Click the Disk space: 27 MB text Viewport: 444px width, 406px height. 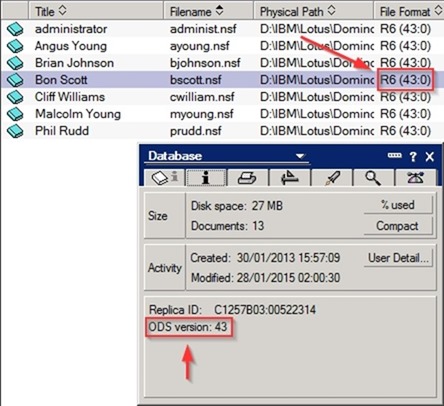point(237,206)
